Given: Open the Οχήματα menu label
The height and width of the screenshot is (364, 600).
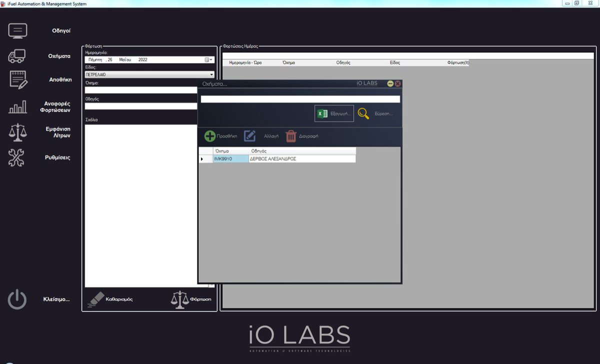Looking at the screenshot, I should click(59, 56).
